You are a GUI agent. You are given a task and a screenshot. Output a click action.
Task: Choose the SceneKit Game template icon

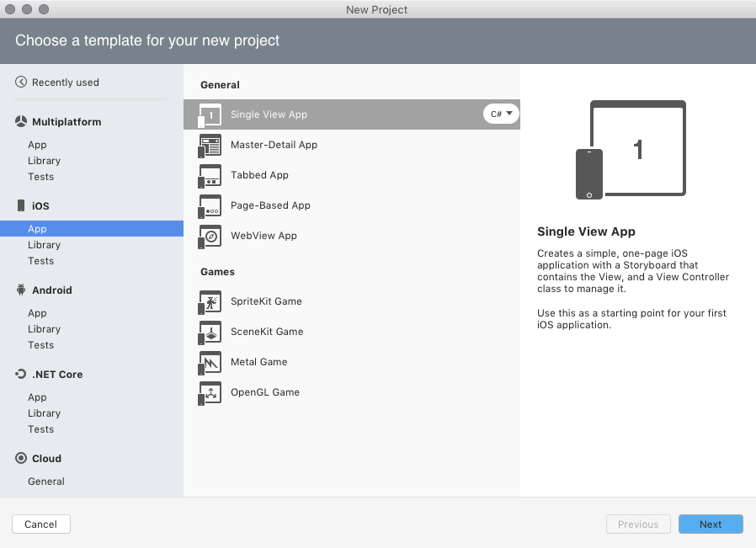pyautogui.click(x=210, y=332)
